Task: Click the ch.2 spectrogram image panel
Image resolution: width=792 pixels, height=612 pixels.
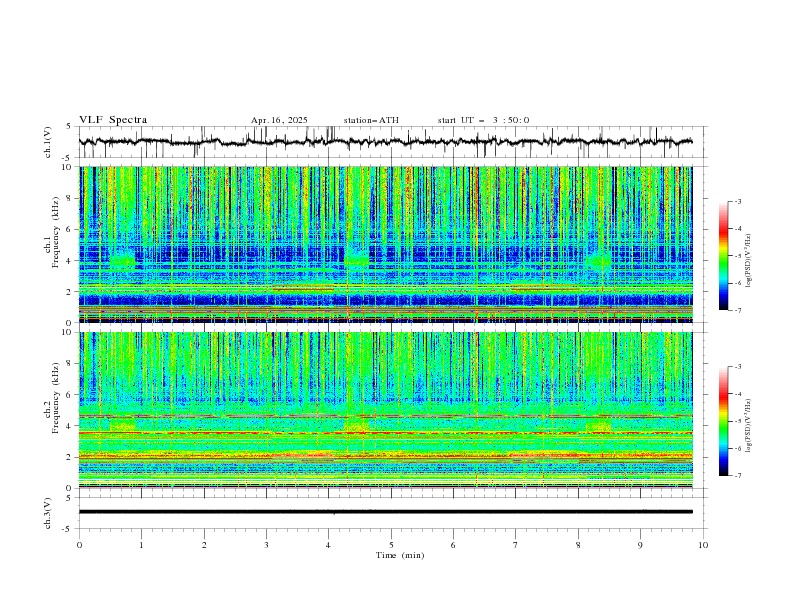Action: point(386,410)
